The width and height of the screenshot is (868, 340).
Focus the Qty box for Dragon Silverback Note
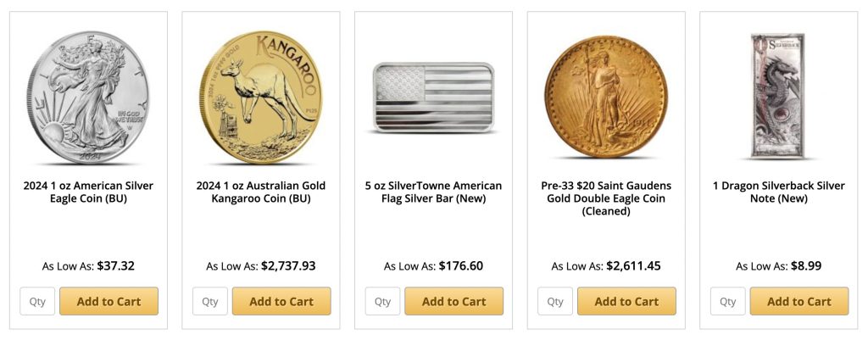click(728, 301)
